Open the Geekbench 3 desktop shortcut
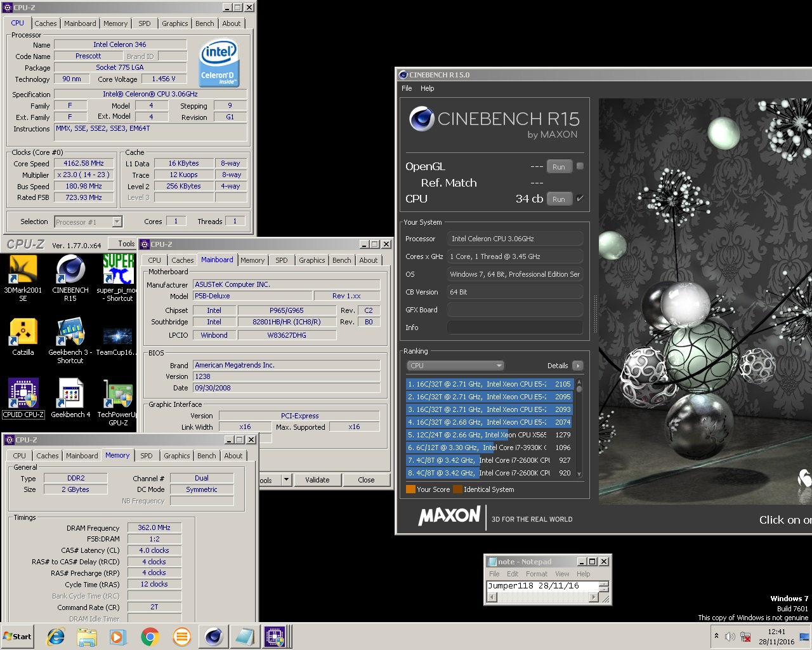Viewport: 812px width, 650px height. [x=70, y=341]
